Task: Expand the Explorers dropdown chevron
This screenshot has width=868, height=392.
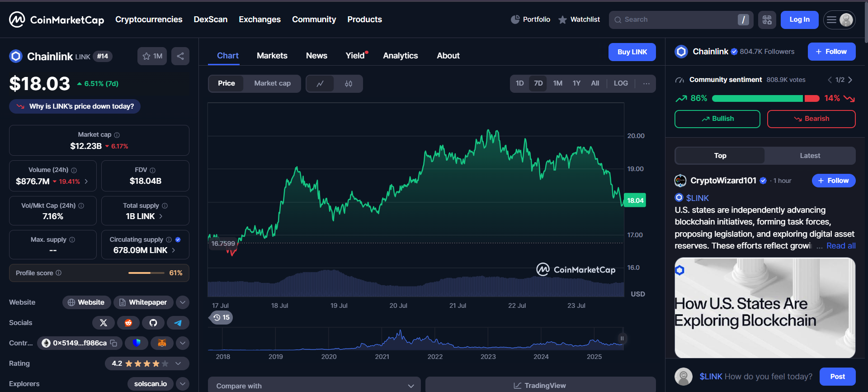Action: (x=183, y=384)
